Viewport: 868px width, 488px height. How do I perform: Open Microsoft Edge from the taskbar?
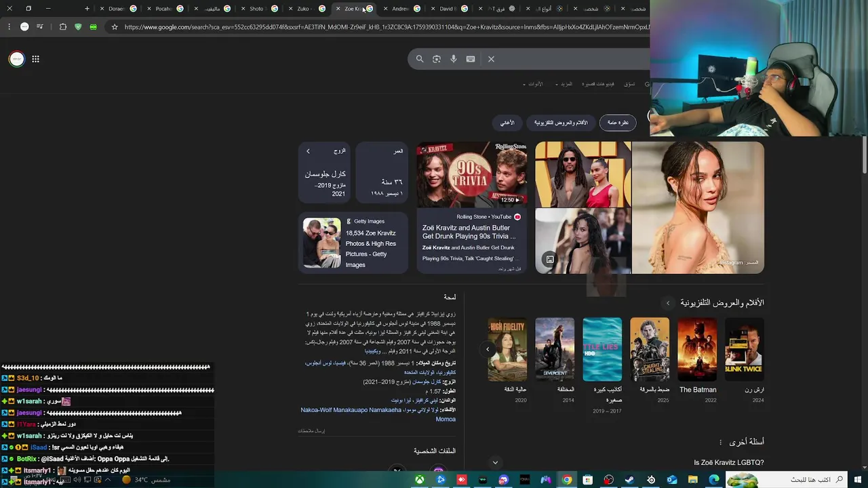[714, 480]
